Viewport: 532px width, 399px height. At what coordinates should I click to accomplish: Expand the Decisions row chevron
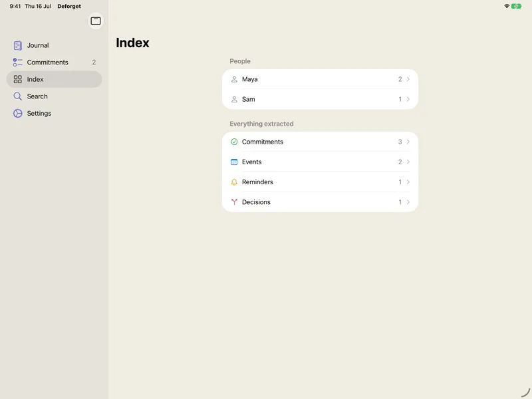(x=408, y=202)
